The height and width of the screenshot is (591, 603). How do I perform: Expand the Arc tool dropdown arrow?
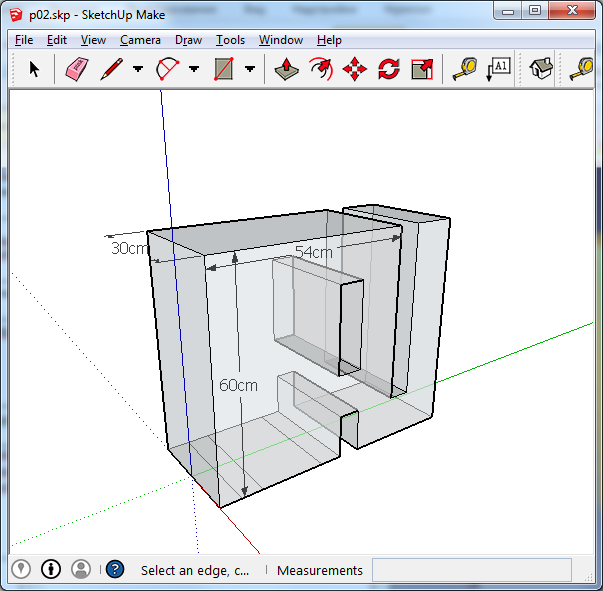194,70
